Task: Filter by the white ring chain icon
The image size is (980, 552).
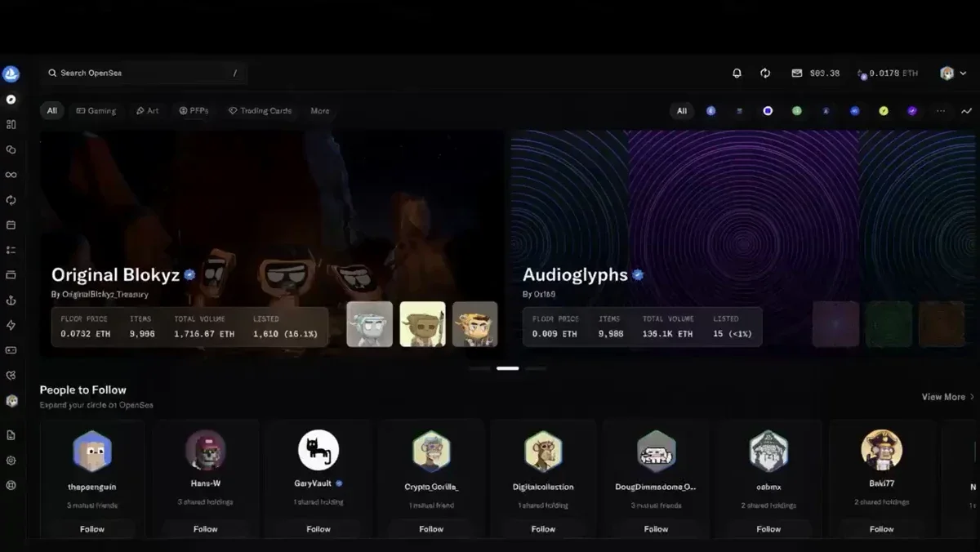Action: click(768, 111)
